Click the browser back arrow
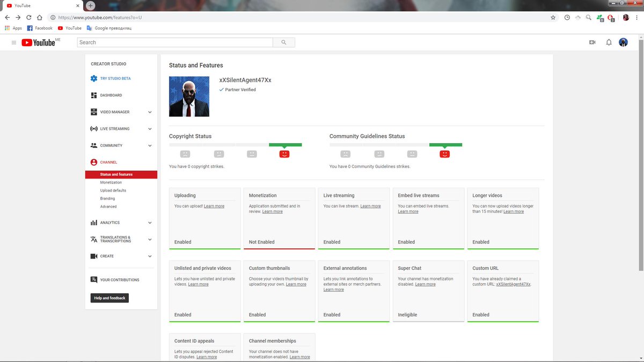The image size is (644, 362). (x=8, y=17)
